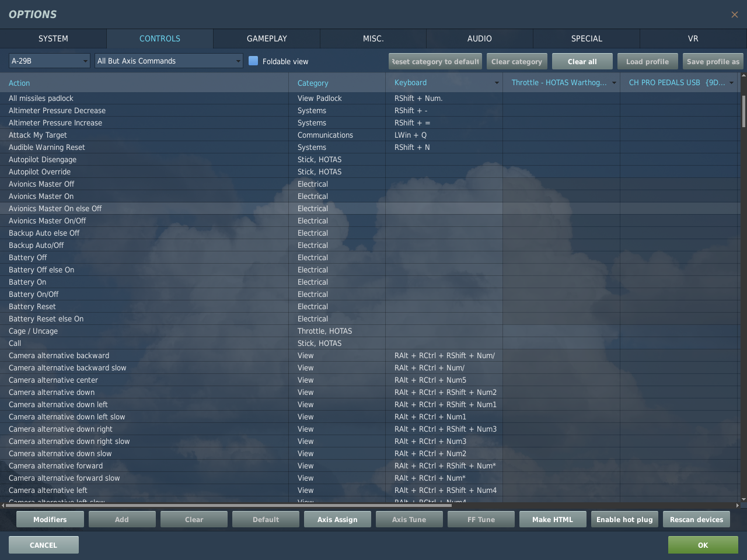
Task: Select the Audible Warning Reset row
Action: (x=370, y=147)
